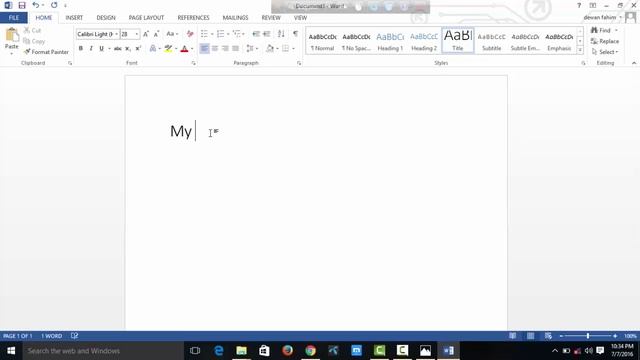Click Clear All Formatting eraser icon

point(190,34)
